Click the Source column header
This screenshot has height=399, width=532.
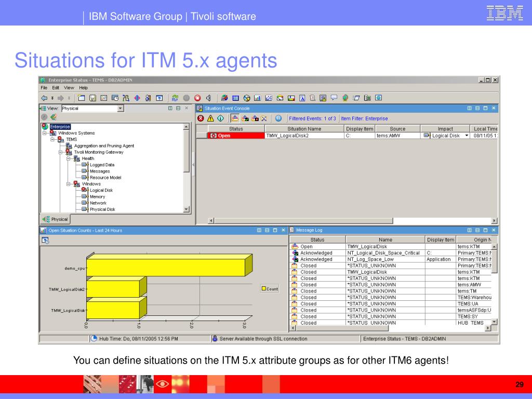point(397,129)
